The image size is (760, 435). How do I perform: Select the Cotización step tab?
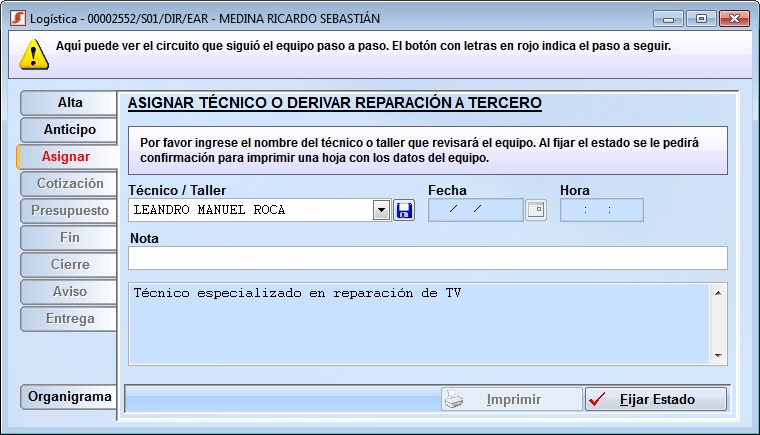70,184
